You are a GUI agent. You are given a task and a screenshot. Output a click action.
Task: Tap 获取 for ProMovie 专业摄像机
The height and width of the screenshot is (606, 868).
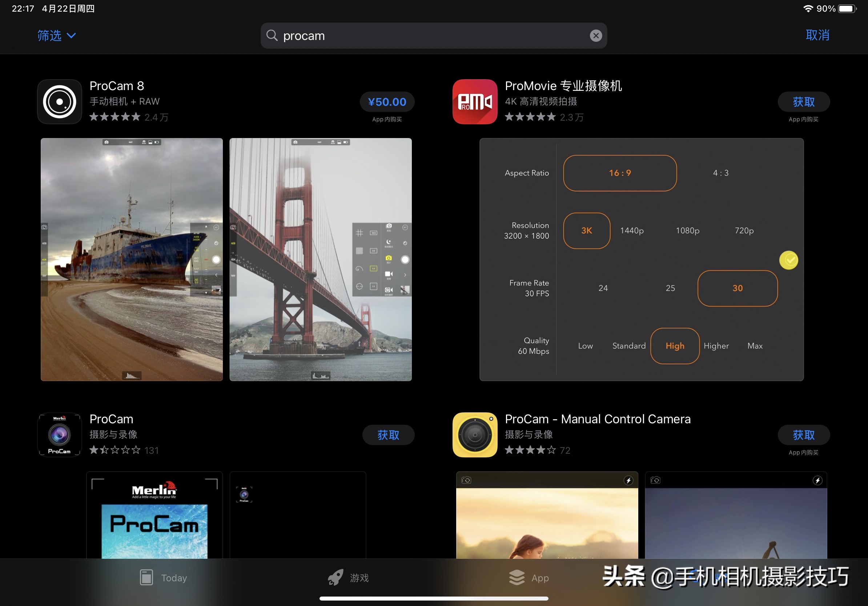(803, 102)
